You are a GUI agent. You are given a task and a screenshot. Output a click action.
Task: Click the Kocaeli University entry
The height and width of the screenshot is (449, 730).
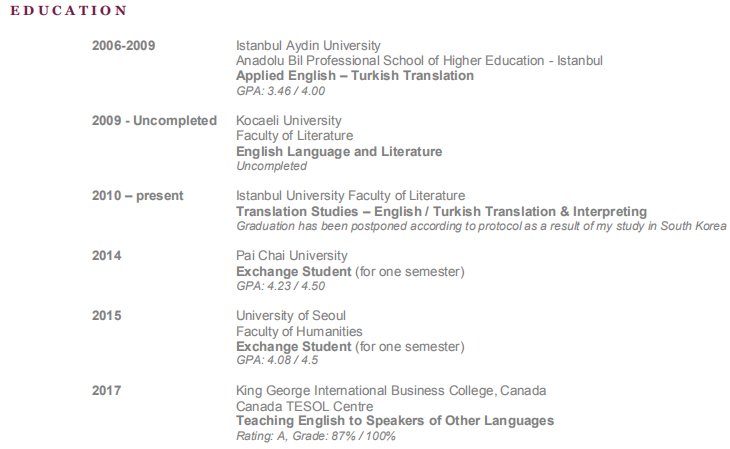288,120
